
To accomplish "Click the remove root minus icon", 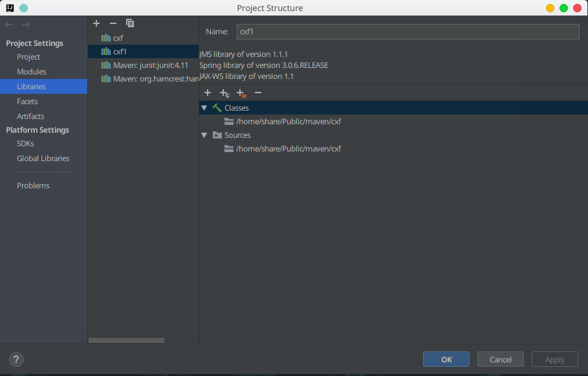I will (x=258, y=93).
